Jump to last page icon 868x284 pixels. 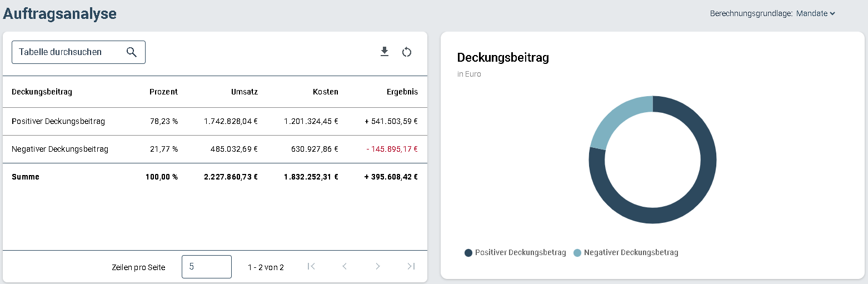point(411,266)
